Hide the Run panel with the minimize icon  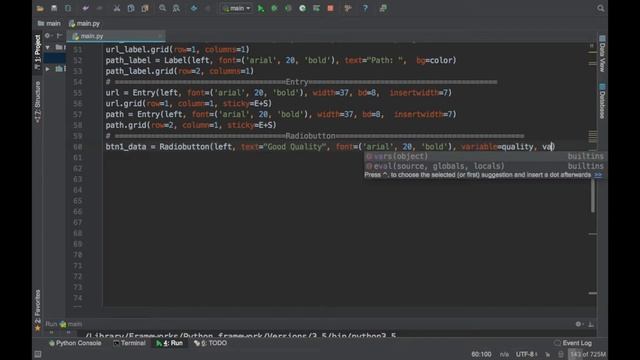591,324
